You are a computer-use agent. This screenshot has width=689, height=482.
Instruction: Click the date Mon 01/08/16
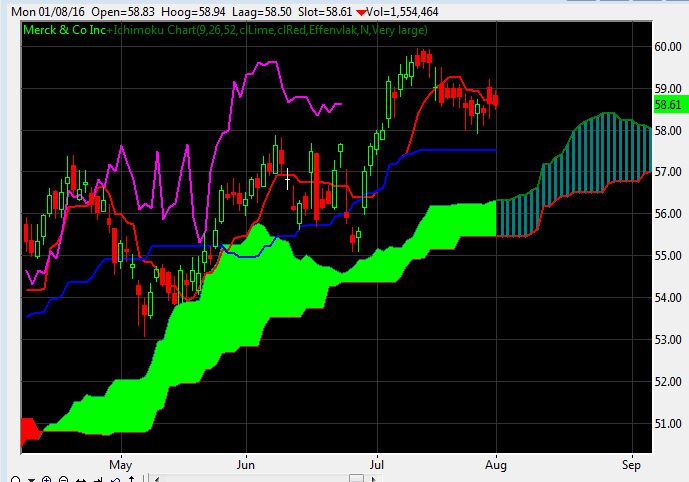pos(48,11)
